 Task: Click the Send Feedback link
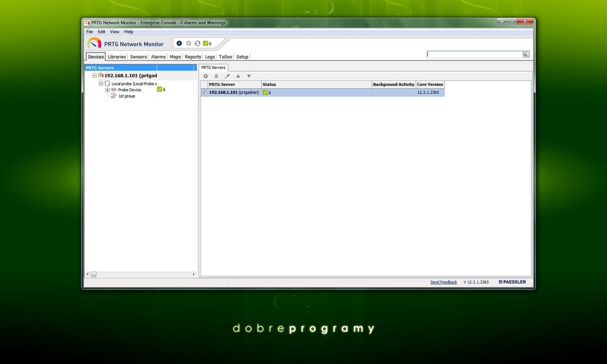tap(444, 282)
